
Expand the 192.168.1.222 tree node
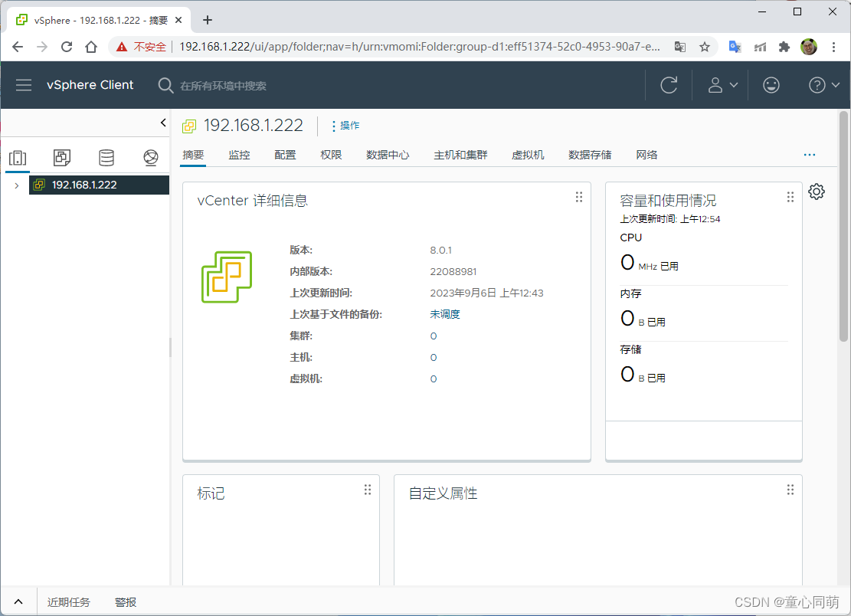pyautogui.click(x=17, y=185)
